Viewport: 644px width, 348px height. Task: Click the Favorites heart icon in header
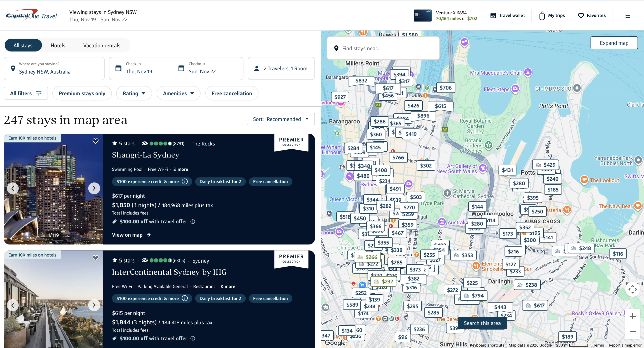pos(581,16)
